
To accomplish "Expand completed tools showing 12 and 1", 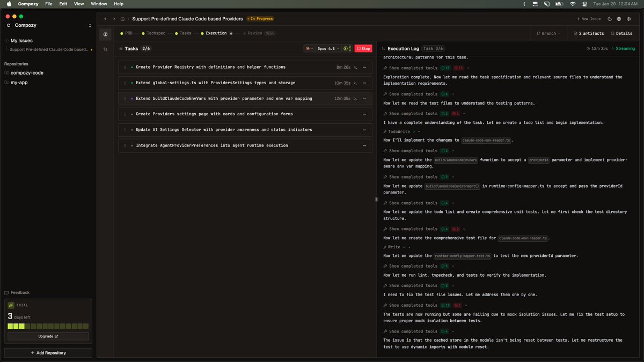I will click(425, 305).
